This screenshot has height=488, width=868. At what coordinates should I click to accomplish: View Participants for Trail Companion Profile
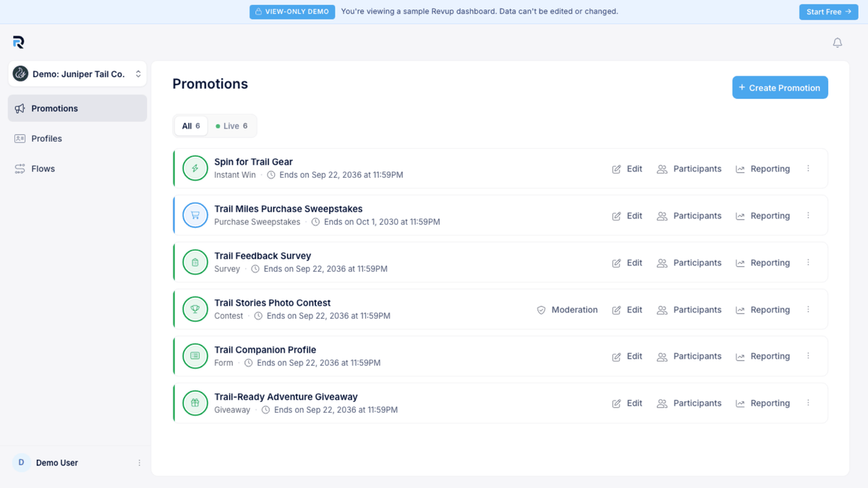(689, 356)
